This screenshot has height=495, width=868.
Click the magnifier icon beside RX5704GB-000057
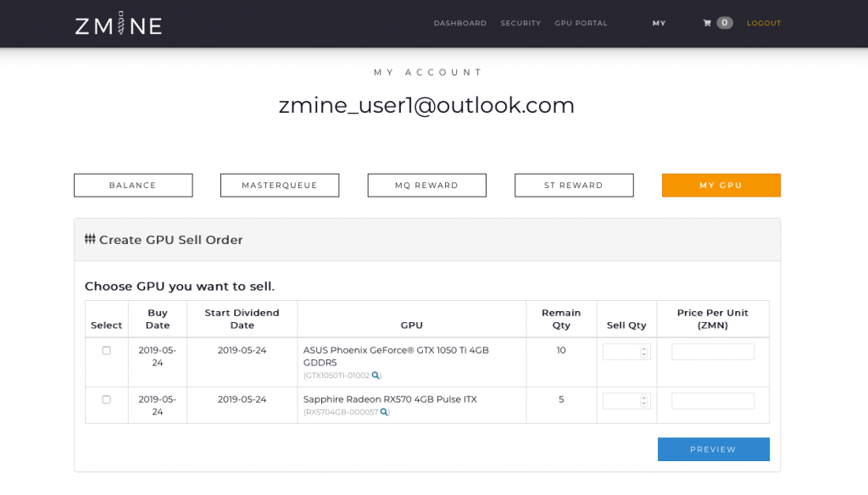pyautogui.click(x=383, y=411)
